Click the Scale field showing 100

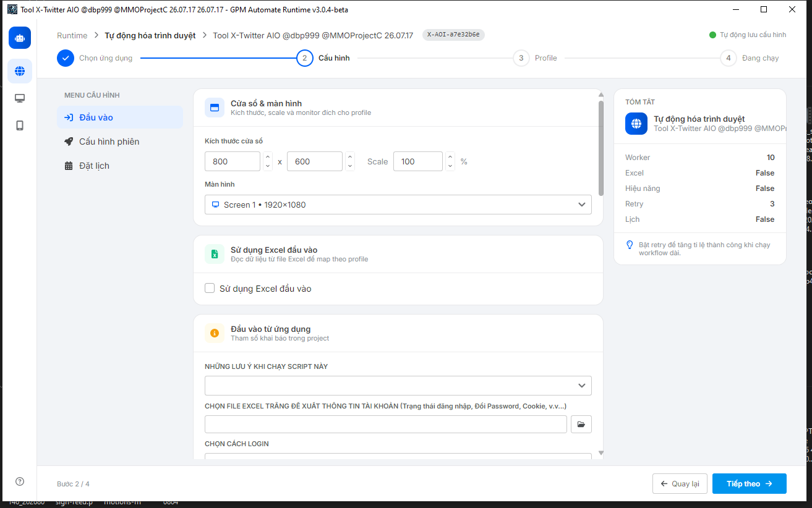point(418,161)
